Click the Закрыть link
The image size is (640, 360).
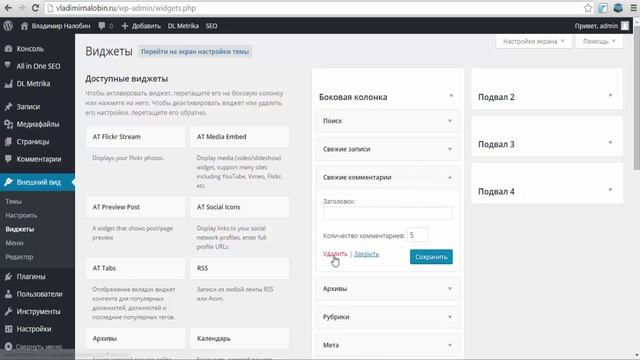click(367, 254)
